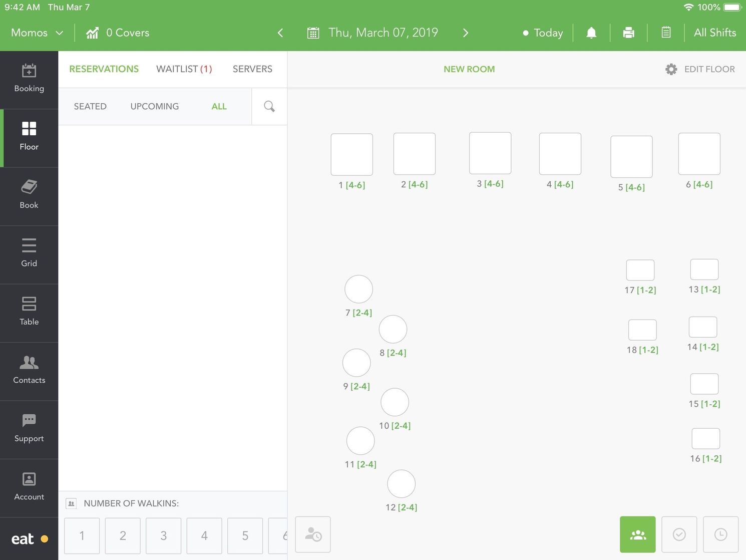Select the checkmark status view button
Viewport: 746px width, 560px height.
679,534
